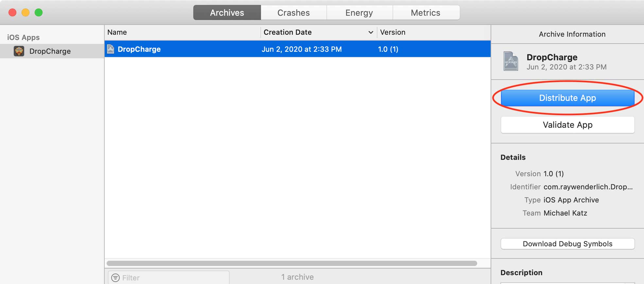Click the archive file icon in DropCharge row
Image resolution: width=644 pixels, height=284 pixels.
(x=111, y=49)
